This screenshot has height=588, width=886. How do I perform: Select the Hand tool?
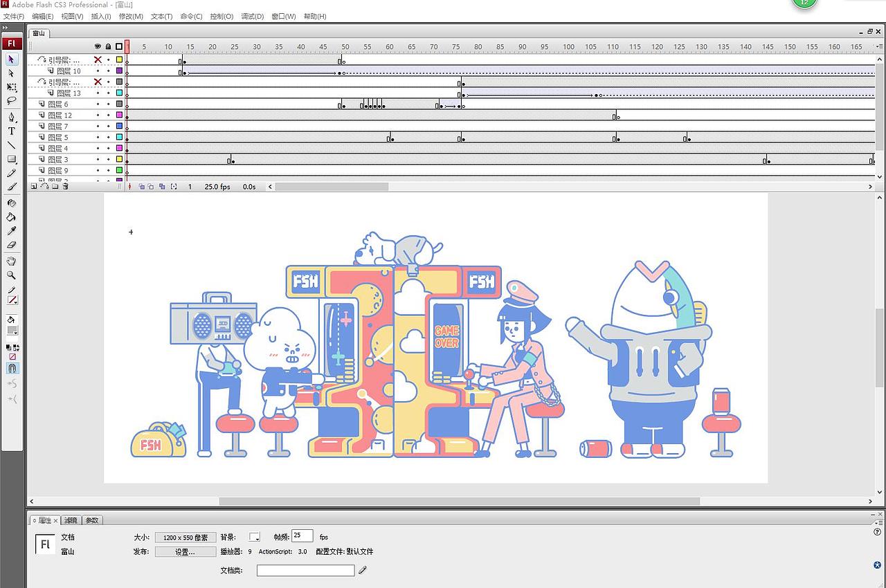coord(11,261)
